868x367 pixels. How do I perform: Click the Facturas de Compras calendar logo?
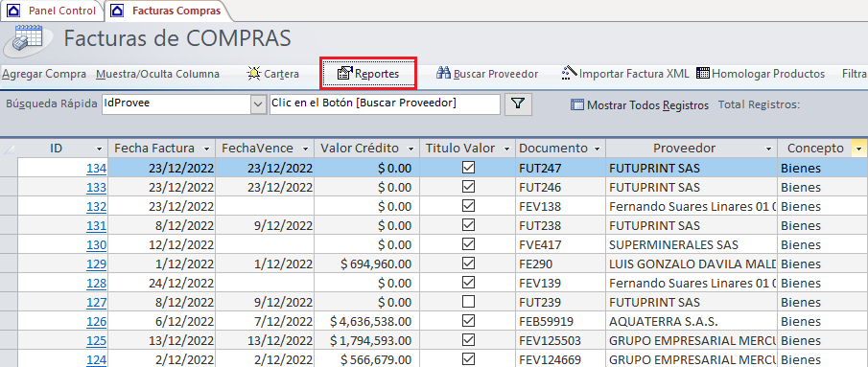click(x=28, y=39)
